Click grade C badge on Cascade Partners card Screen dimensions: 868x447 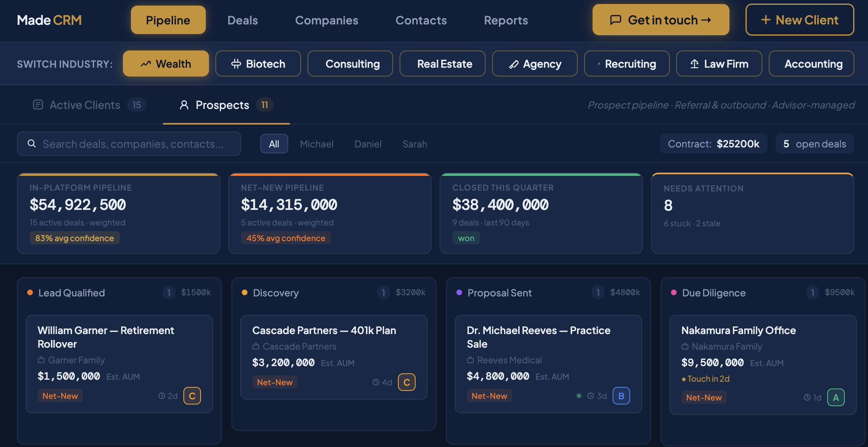click(407, 382)
